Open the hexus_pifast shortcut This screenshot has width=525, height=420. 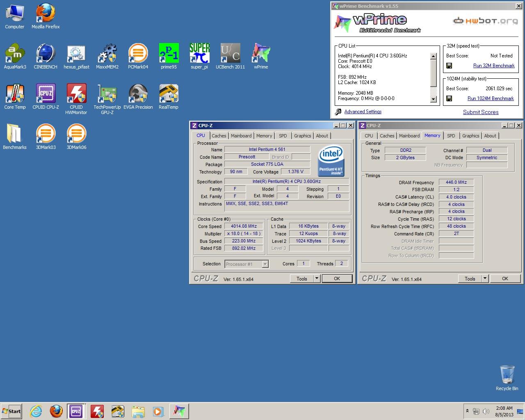pyautogui.click(x=76, y=57)
